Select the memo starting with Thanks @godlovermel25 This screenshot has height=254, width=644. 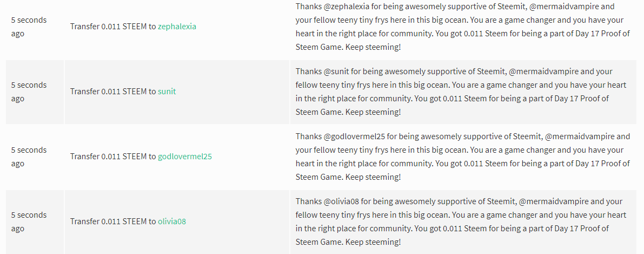point(463,157)
